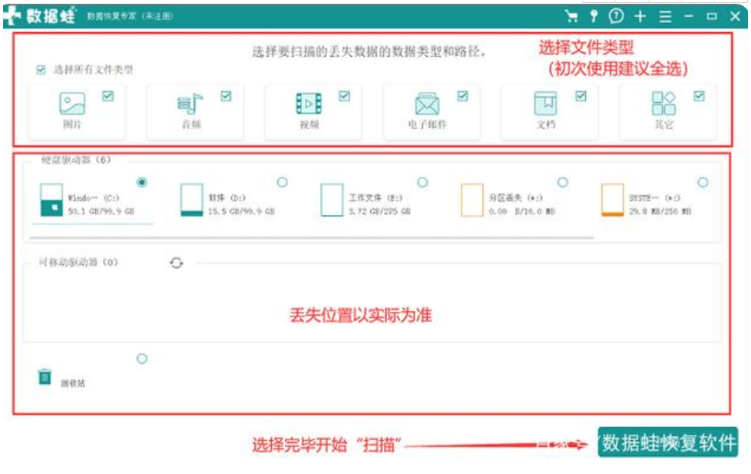Select the 视频 video file type icon
Screen dimensions: 751x474
[309, 103]
